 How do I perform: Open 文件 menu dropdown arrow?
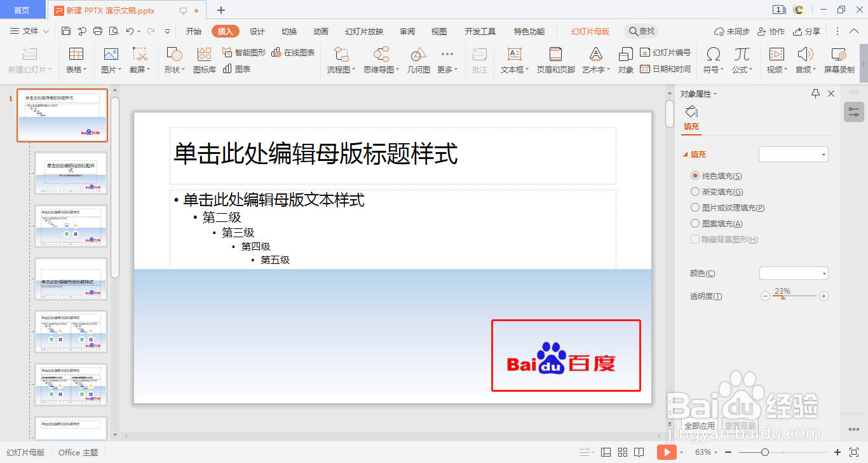46,31
